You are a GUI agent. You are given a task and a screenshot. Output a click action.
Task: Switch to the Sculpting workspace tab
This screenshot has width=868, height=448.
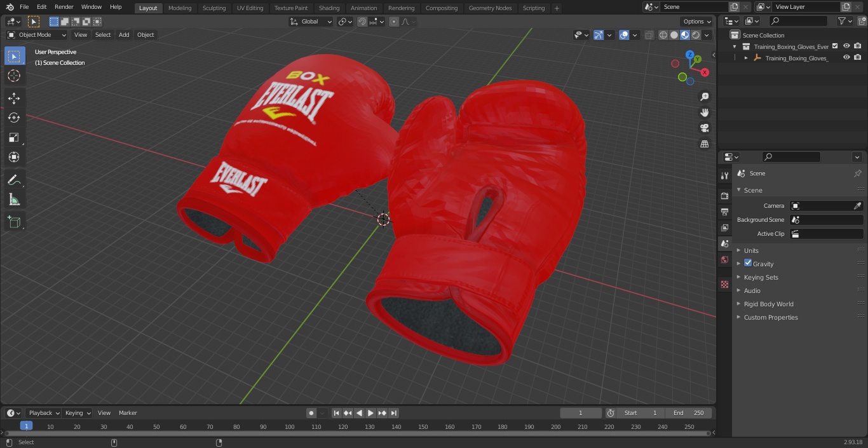coord(214,8)
